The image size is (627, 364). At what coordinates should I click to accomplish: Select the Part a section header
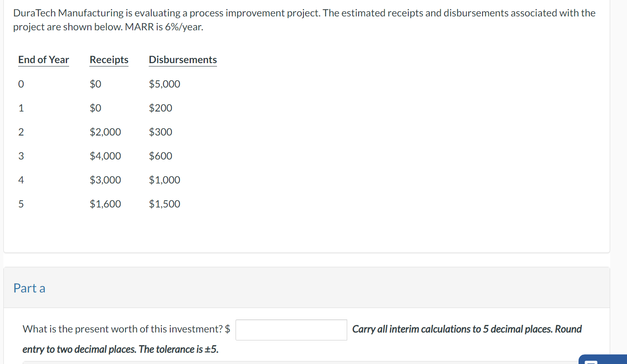(x=29, y=288)
